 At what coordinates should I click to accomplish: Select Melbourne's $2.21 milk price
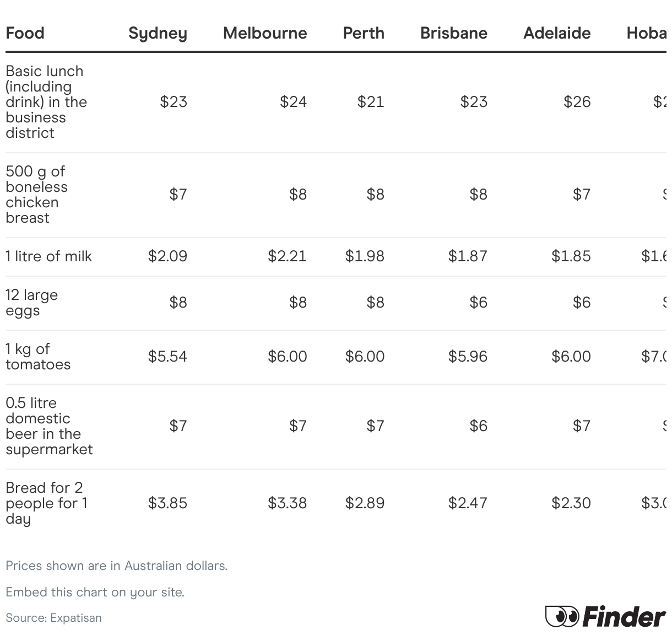[287, 256]
